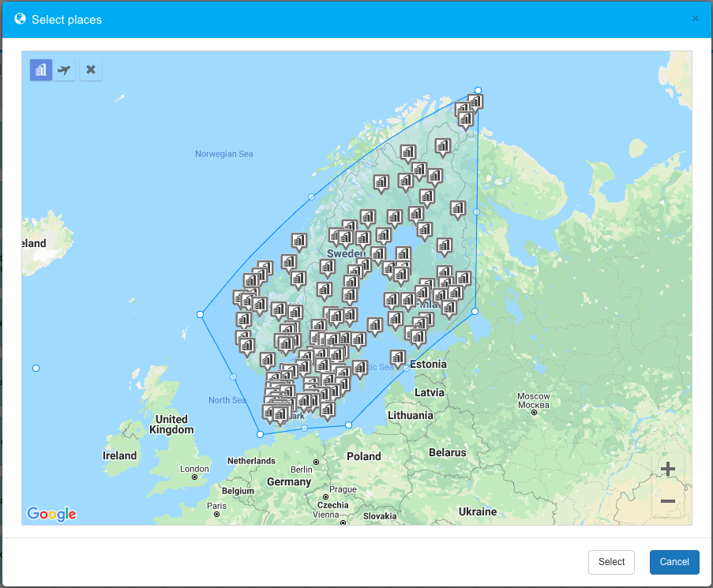Click the isolated circle handle northwest of Ireland
This screenshot has height=588, width=713.
36,368
